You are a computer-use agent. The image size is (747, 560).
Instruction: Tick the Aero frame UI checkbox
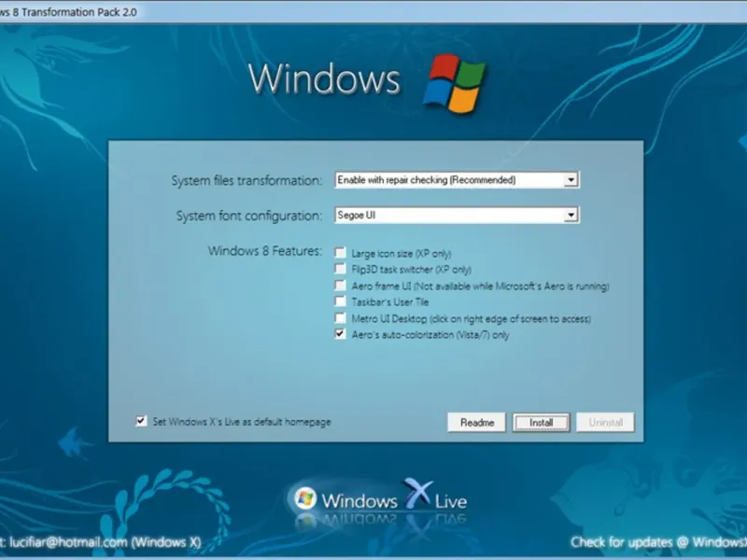[340, 286]
